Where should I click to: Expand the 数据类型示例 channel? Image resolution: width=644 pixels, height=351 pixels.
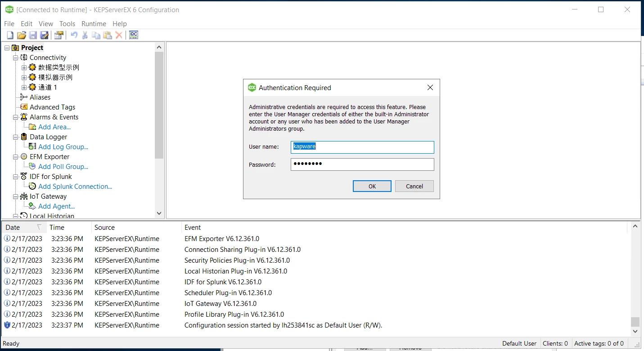click(x=24, y=68)
